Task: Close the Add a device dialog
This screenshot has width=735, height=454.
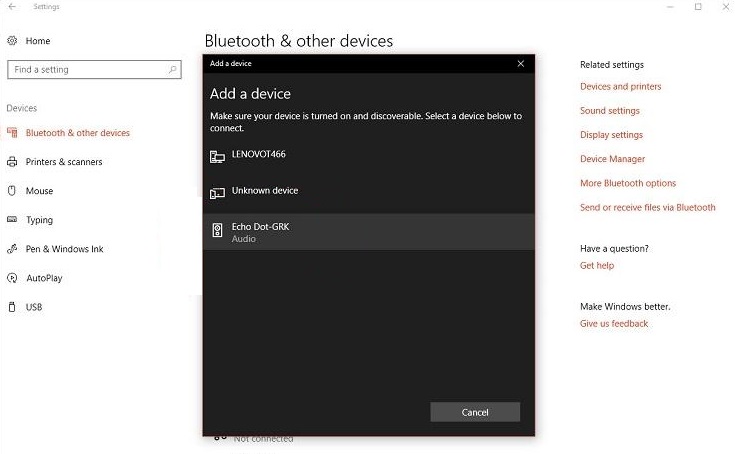Action: coord(520,64)
